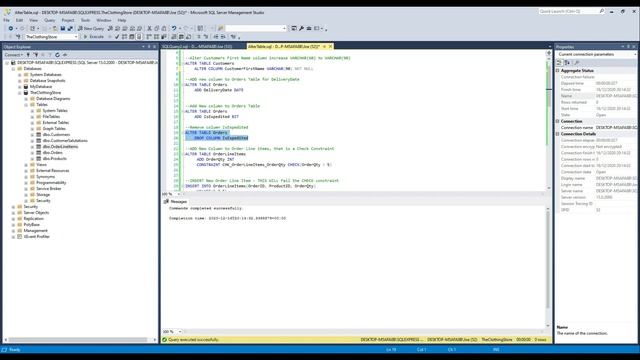640x360 pixels.
Task: Click the Save file icon in toolbar
Action: click(x=62, y=29)
